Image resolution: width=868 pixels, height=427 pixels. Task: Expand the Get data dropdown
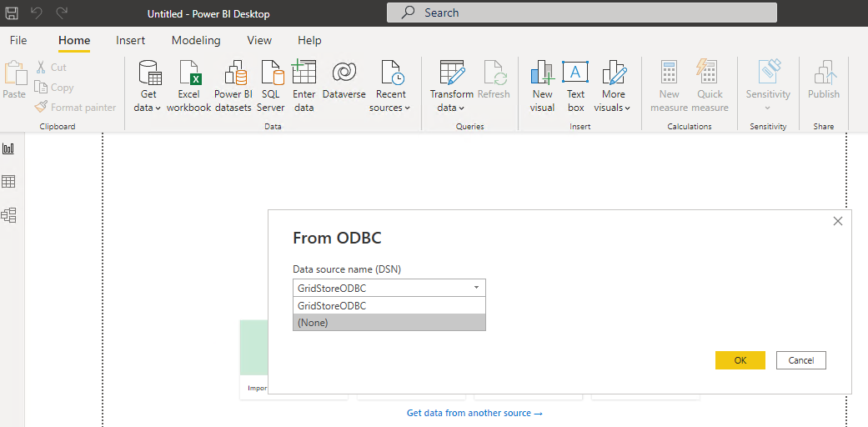coord(148,107)
